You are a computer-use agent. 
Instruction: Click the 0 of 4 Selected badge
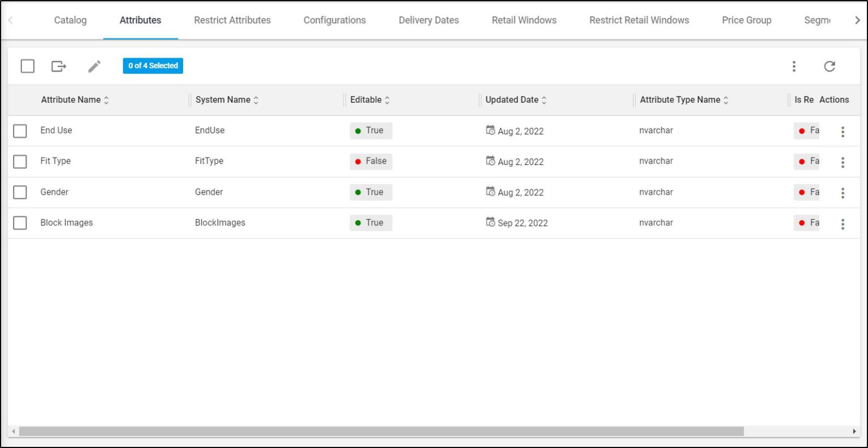(x=153, y=66)
